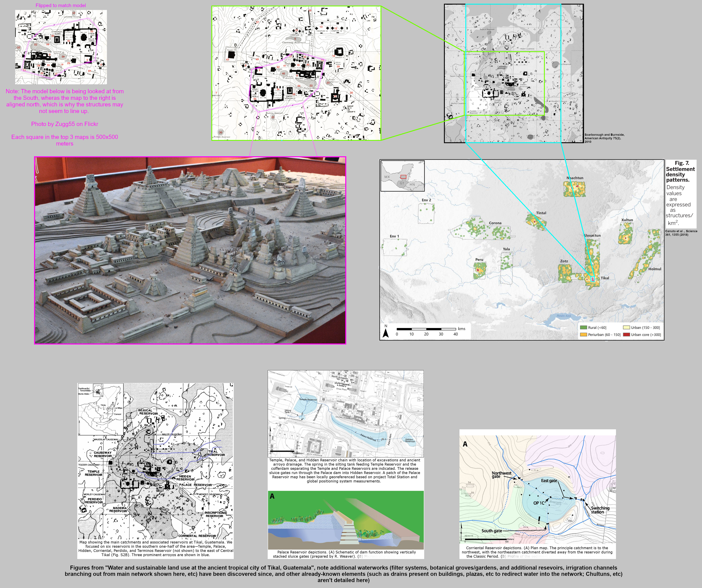This screenshot has width=702, height=588.
Task: Click the Urban core (>300) red legend swatch
Action: tap(626, 335)
